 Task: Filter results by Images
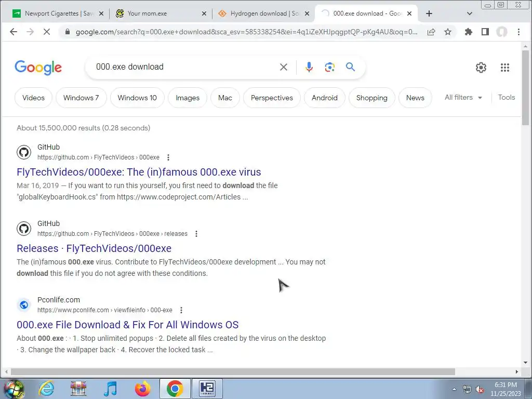pos(188,98)
